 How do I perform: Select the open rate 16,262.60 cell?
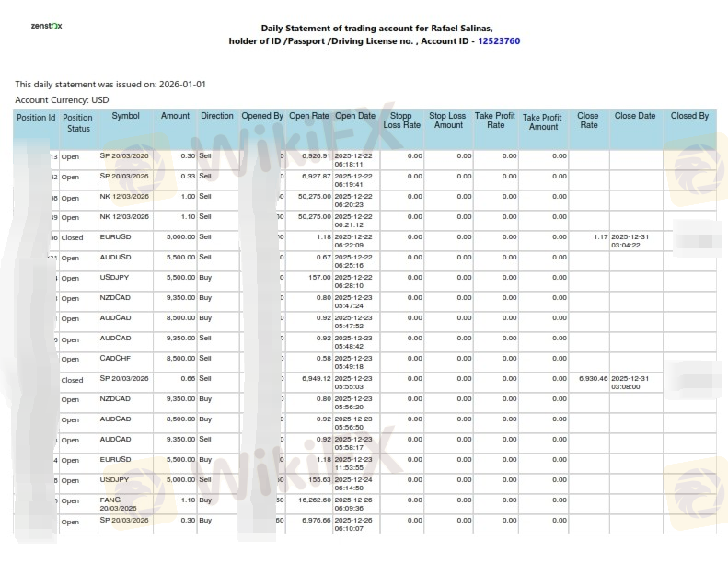click(308, 504)
